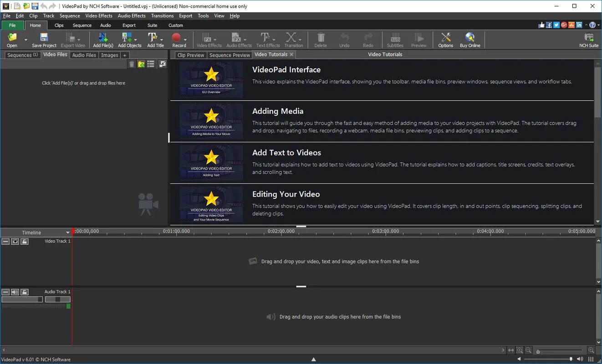Click the zoom to fit timeline icon
Image resolution: width=602 pixels, height=364 pixels.
pos(511,350)
